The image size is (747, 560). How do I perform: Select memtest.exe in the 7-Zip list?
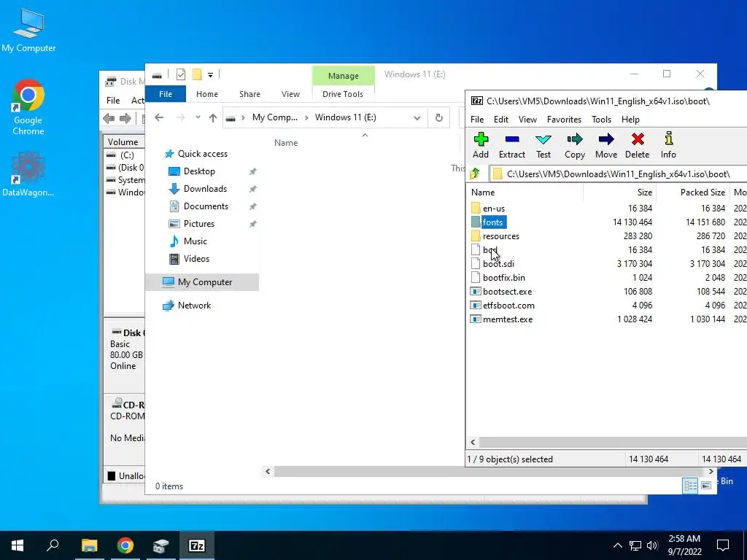tap(508, 319)
